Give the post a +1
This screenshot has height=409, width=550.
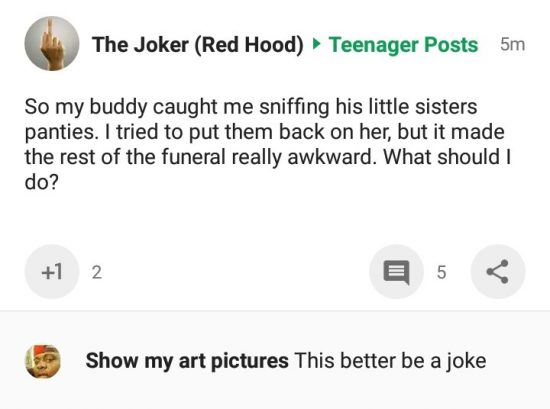pyautogui.click(x=52, y=272)
